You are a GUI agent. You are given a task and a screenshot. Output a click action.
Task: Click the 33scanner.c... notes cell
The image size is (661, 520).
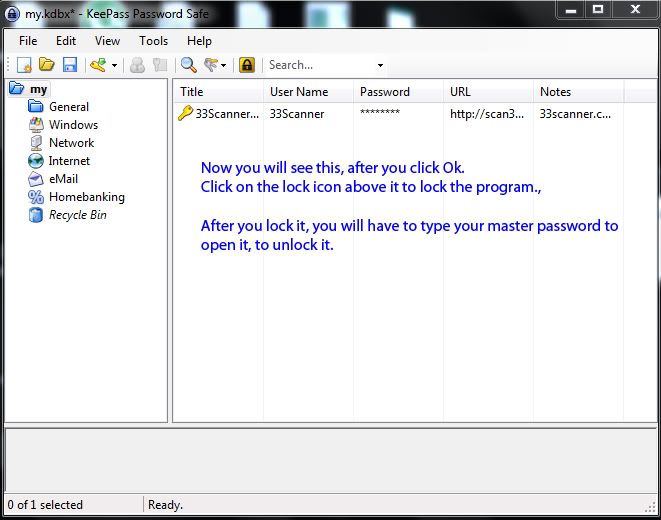pyautogui.click(x=575, y=114)
